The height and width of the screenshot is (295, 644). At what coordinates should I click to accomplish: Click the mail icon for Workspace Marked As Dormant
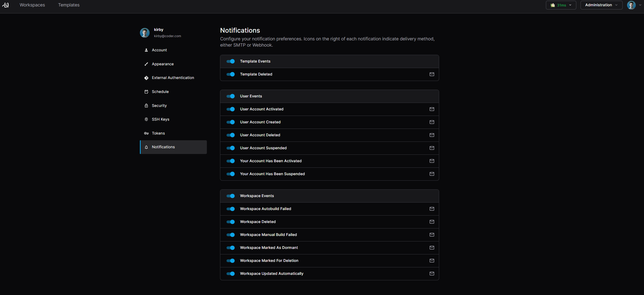pyautogui.click(x=432, y=248)
